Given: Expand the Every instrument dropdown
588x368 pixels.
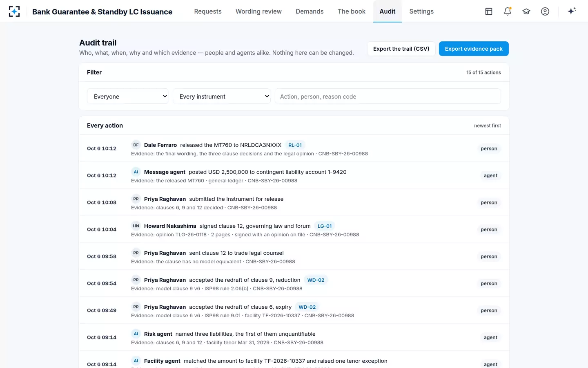Looking at the screenshot, I should point(222,96).
